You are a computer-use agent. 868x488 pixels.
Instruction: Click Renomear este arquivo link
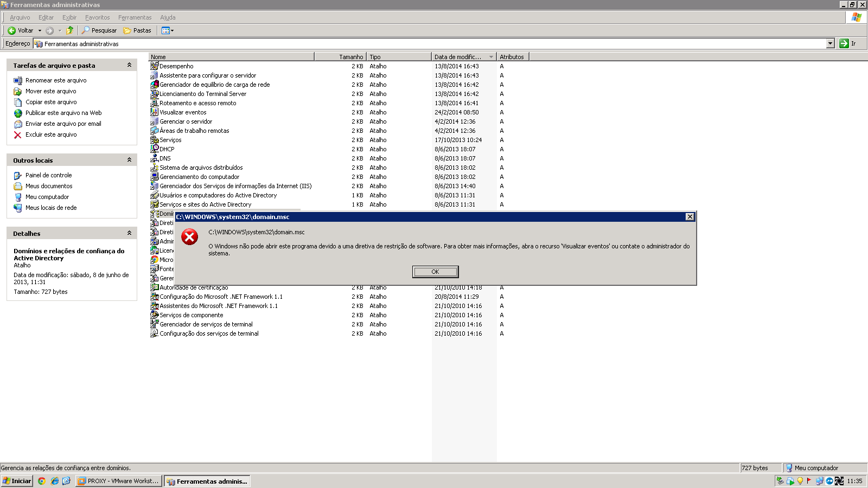(x=56, y=80)
